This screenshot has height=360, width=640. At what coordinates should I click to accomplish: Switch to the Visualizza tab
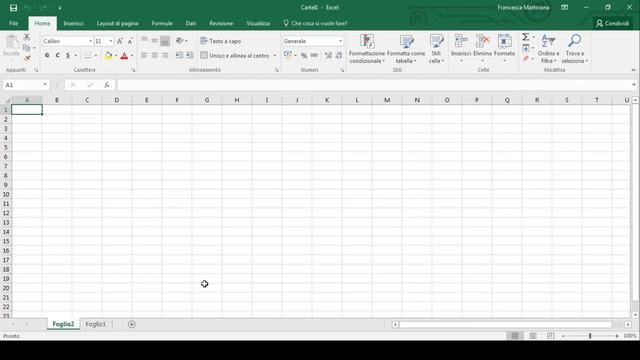[258, 24]
